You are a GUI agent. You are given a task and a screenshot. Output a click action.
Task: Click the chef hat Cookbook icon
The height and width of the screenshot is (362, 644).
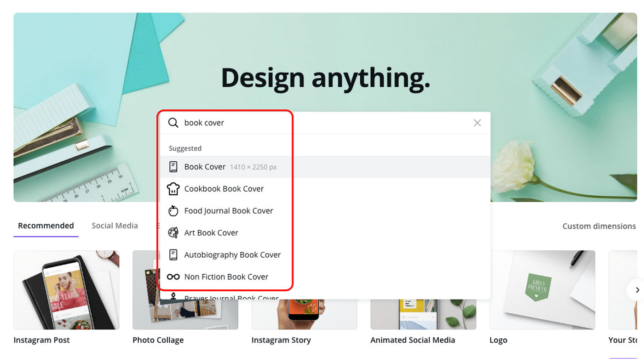point(173,189)
